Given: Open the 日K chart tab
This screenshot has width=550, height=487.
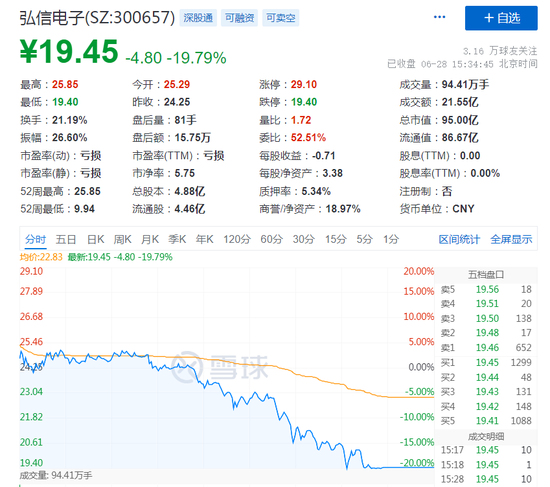Looking at the screenshot, I should coord(95,239).
